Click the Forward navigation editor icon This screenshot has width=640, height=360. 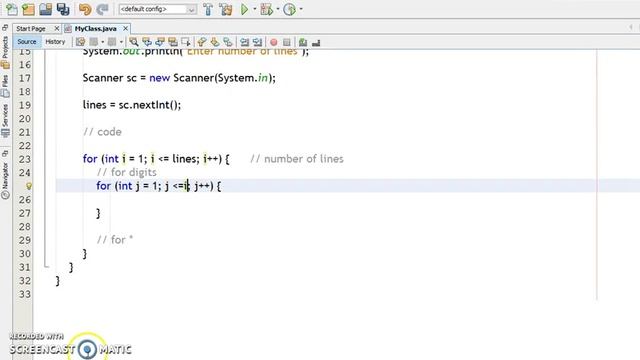click(112, 42)
